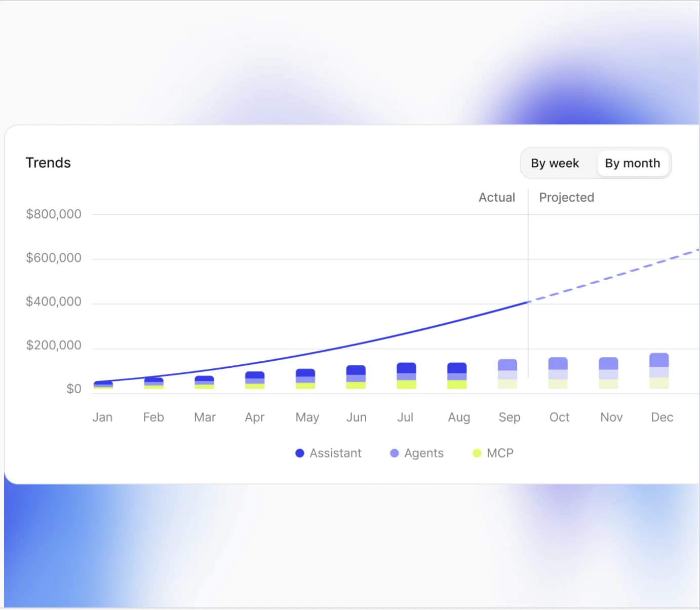Click the $400,000 axis label
Image resolution: width=700 pixels, height=610 pixels.
point(54,301)
